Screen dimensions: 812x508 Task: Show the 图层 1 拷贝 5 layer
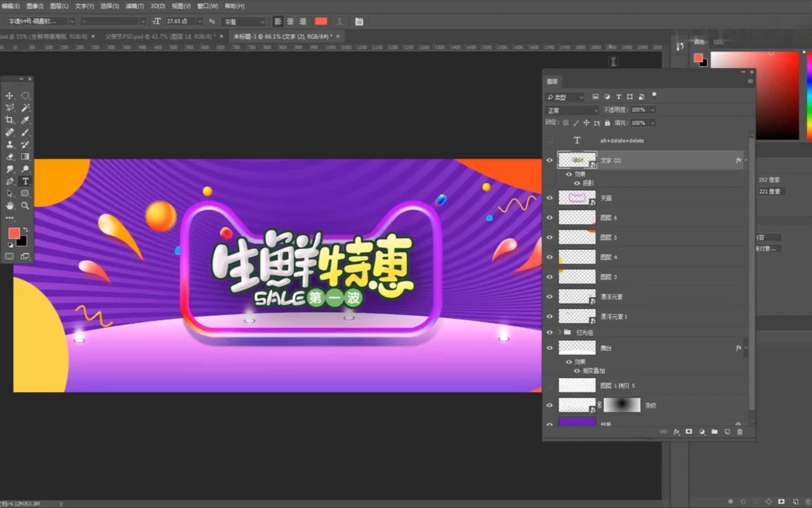[549, 386]
